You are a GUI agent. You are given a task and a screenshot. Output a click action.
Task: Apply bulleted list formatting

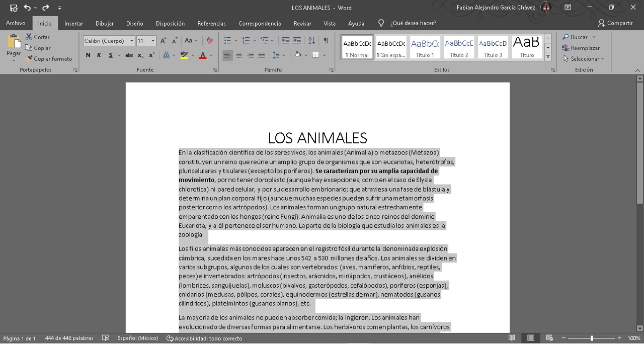pos(227,41)
